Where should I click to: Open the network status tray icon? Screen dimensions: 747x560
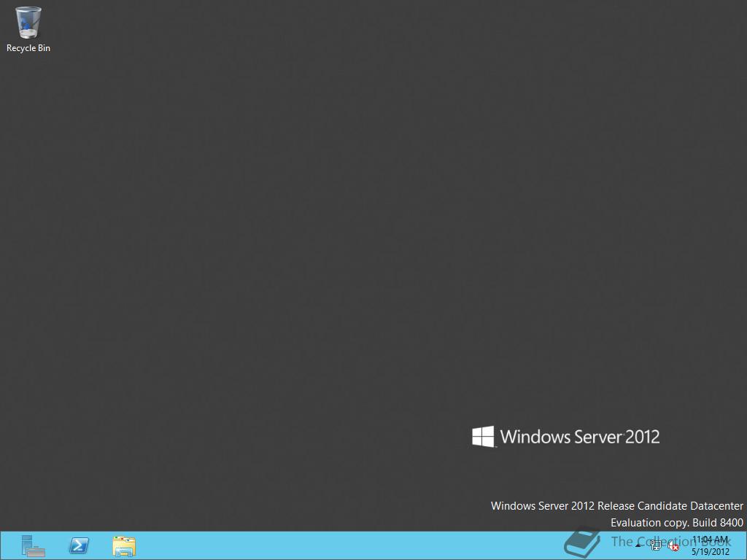coord(656,545)
